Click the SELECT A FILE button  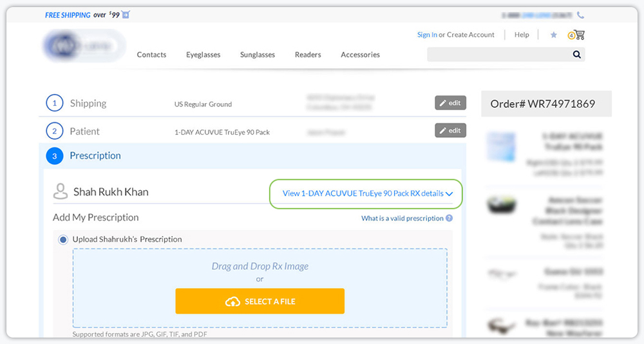(x=260, y=301)
